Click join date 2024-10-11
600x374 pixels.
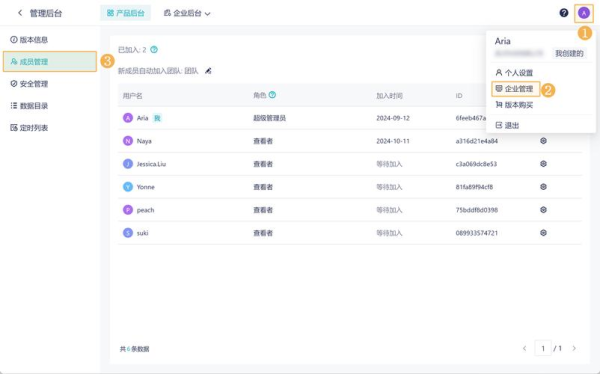click(393, 141)
